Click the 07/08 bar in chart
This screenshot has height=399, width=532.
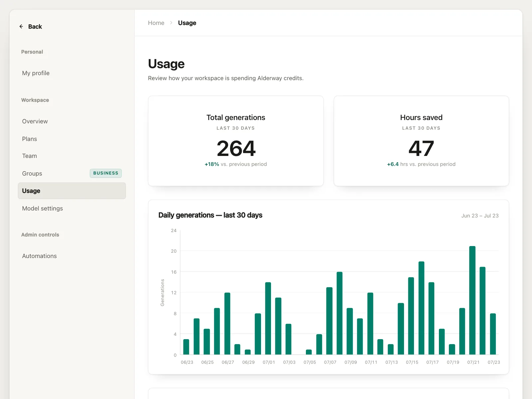[x=339, y=313]
